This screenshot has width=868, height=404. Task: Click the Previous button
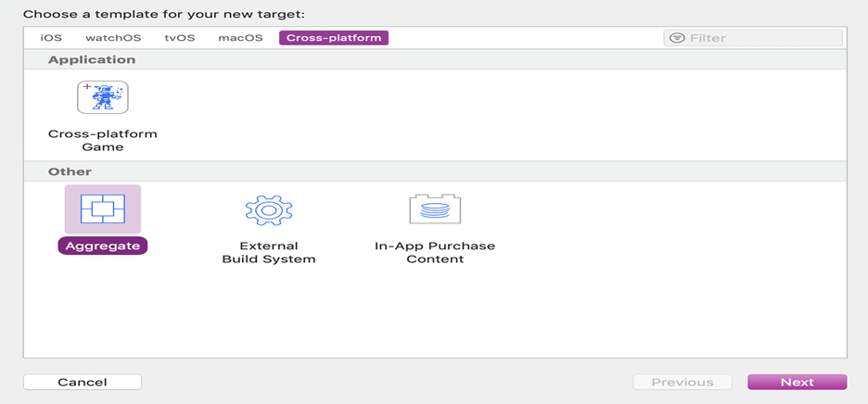(x=683, y=383)
